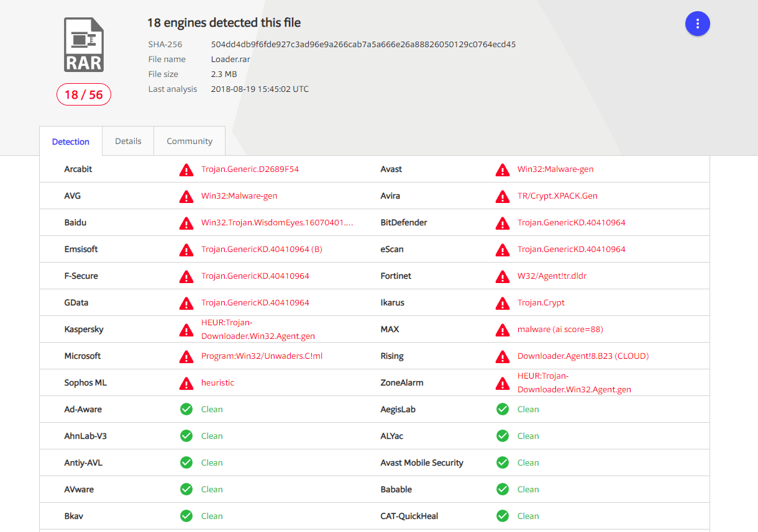Switch to the Detection tab
758x532 pixels.
[71, 142]
